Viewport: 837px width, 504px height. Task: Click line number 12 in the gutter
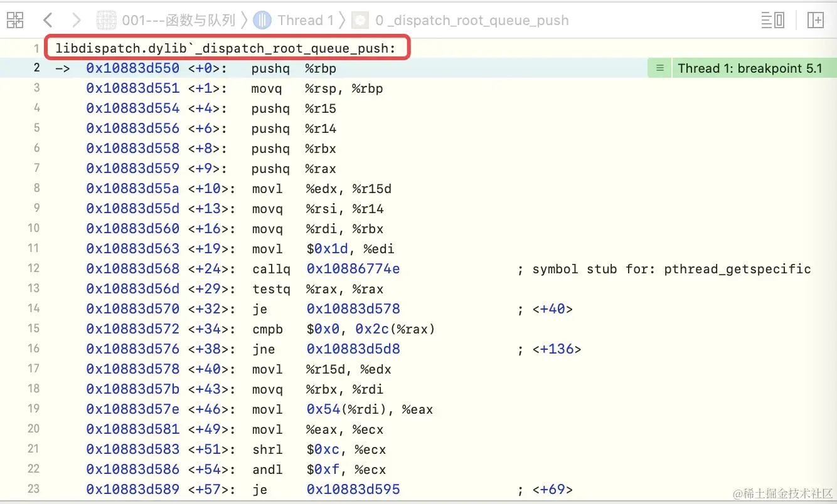click(33, 268)
